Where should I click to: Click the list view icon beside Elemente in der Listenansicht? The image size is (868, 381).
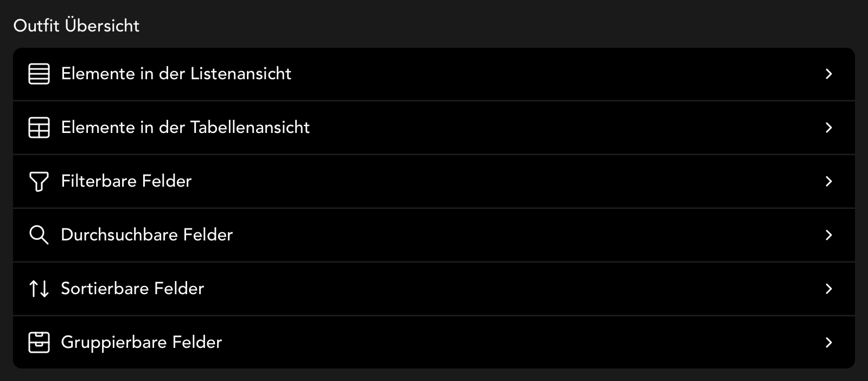[x=39, y=74]
